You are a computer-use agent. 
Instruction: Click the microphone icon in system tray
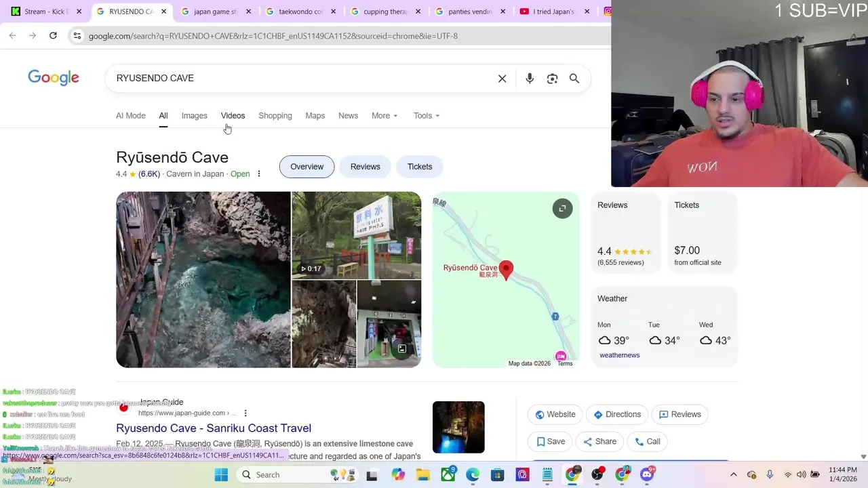coord(770,475)
